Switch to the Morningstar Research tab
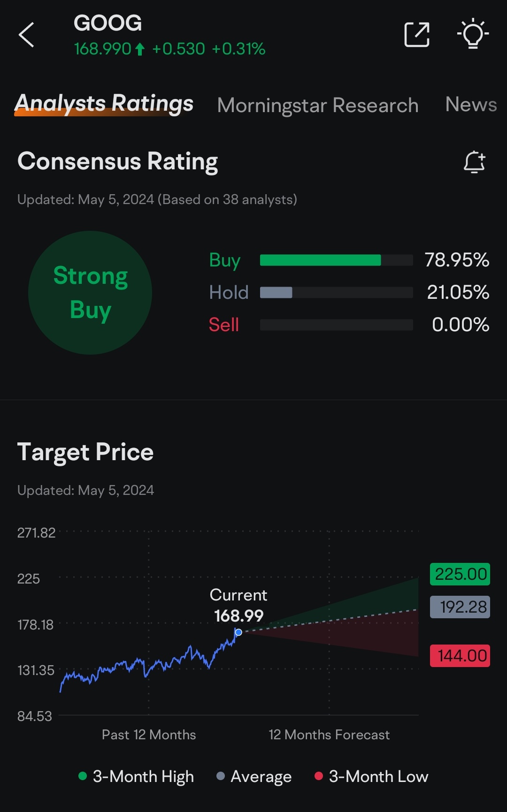The height and width of the screenshot is (812, 507). pyautogui.click(x=318, y=105)
